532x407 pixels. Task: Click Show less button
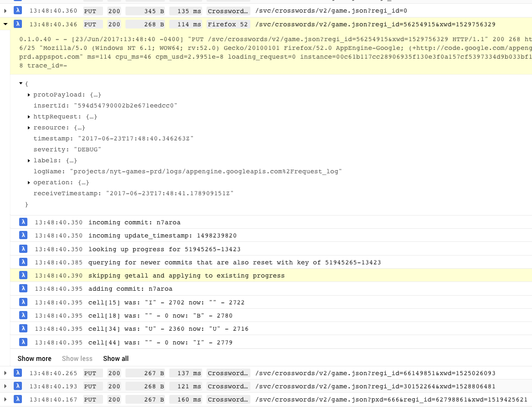click(77, 358)
